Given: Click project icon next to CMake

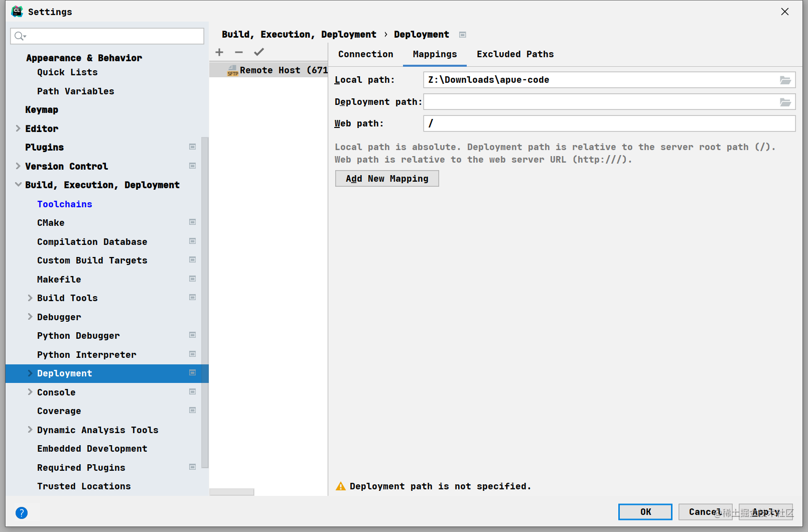Looking at the screenshot, I should 192,222.
